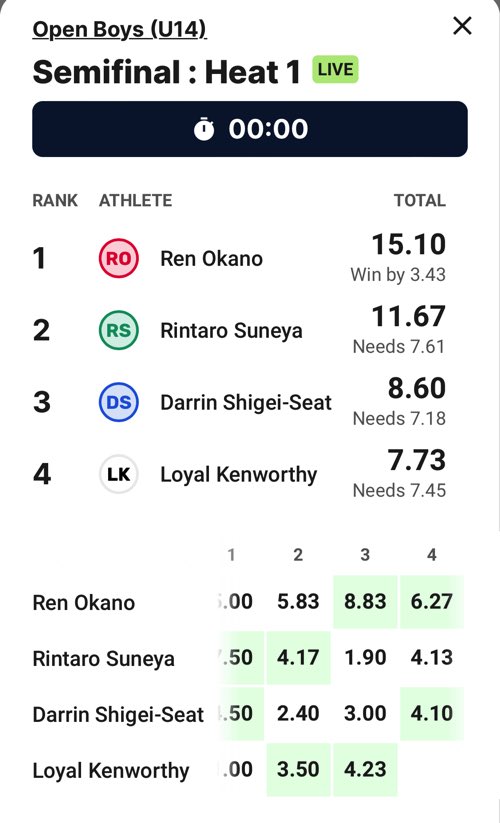This screenshot has height=823, width=500.
Task: Click the green LIVE badge
Action: [x=335, y=69]
